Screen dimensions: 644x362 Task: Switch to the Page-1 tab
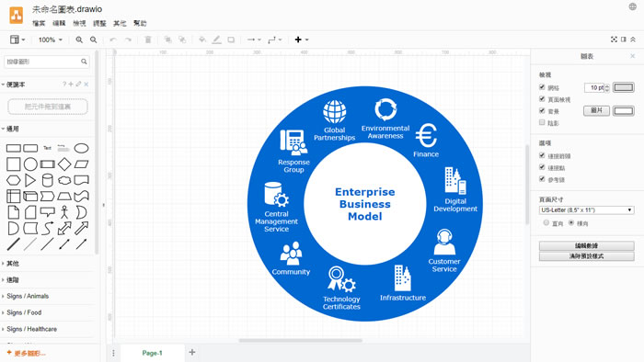(x=153, y=353)
